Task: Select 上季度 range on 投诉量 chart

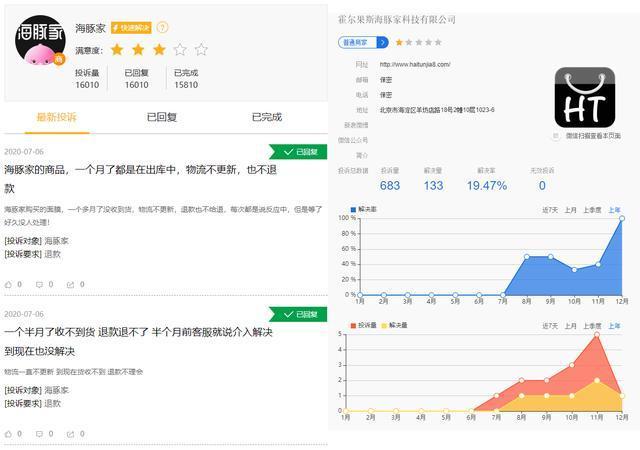Action: click(x=592, y=326)
